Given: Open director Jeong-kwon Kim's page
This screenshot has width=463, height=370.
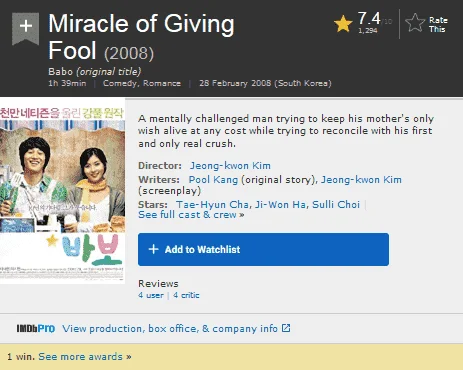Looking at the screenshot, I should point(230,166).
